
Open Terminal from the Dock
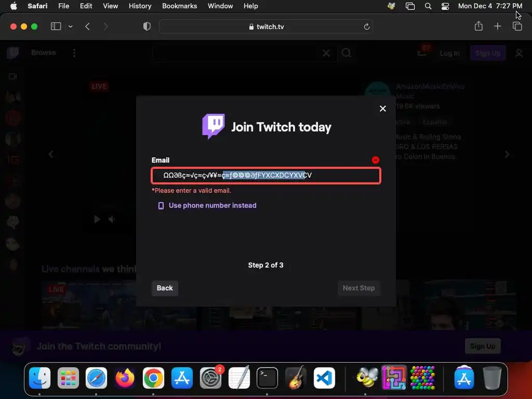tap(267, 378)
